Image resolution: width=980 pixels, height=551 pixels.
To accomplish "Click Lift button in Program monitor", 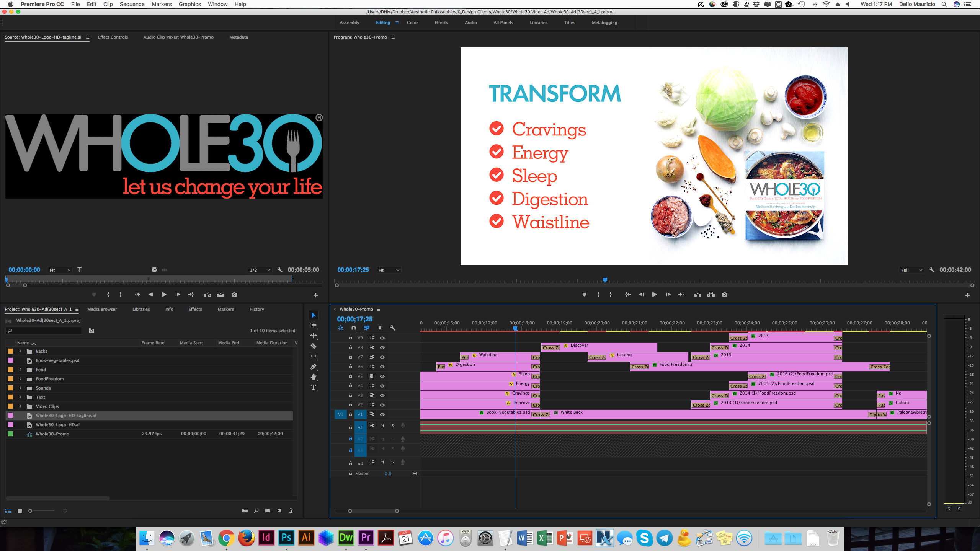I will click(x=697, y=295).
